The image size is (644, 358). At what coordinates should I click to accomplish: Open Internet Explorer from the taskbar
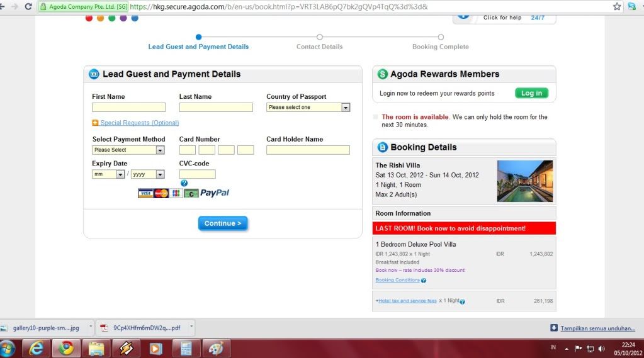37,349
